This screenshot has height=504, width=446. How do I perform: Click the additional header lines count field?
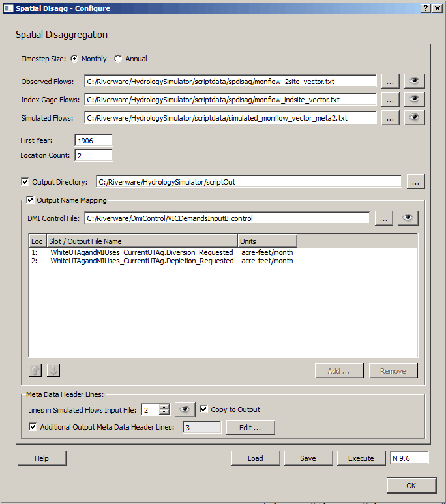click(x=202, y=428)
